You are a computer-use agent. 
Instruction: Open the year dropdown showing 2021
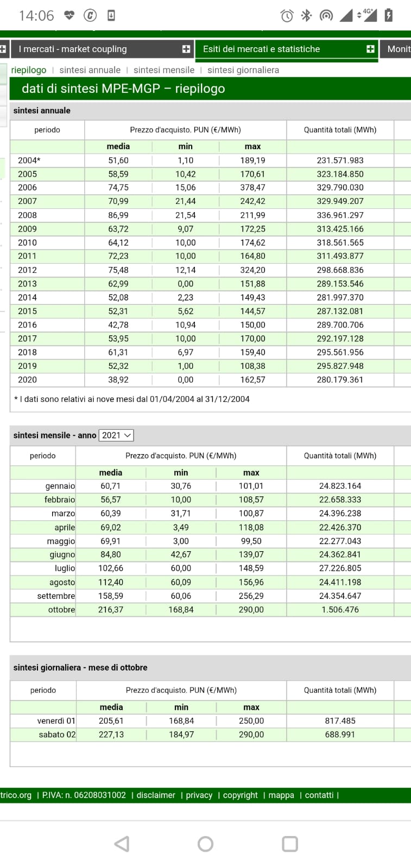click(x=116, y=435)
